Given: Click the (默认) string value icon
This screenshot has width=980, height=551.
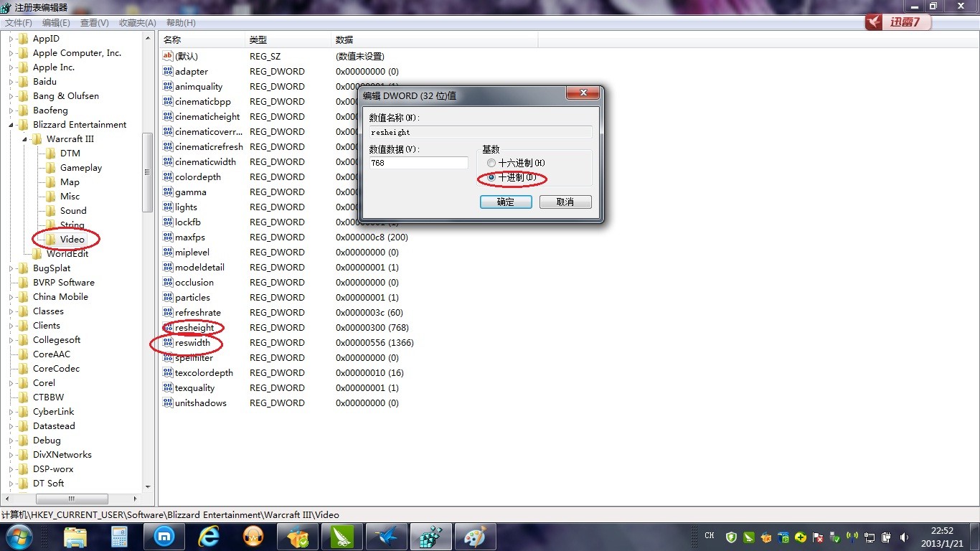Looking at the screenshot, I should click(169, 56).
